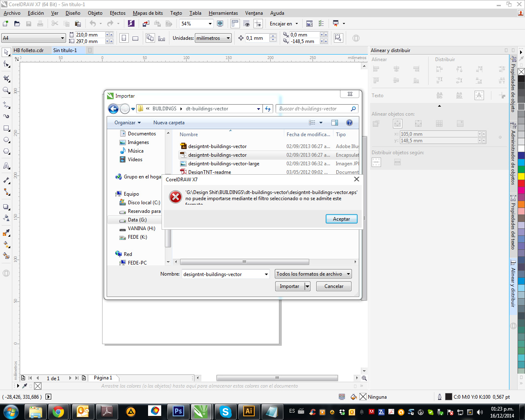
Task: Open Photoshop from the taskbar
Action: (x=178, y=411)
